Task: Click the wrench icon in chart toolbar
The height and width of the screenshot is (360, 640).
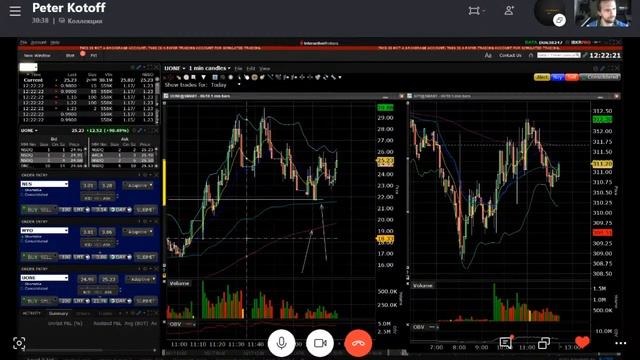Action: pos(333,77)
